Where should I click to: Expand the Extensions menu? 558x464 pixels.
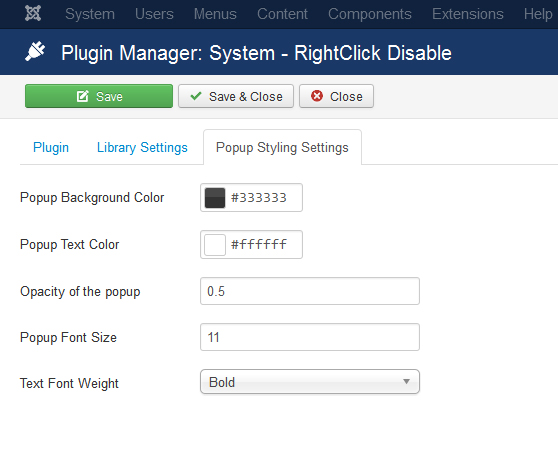468,14
